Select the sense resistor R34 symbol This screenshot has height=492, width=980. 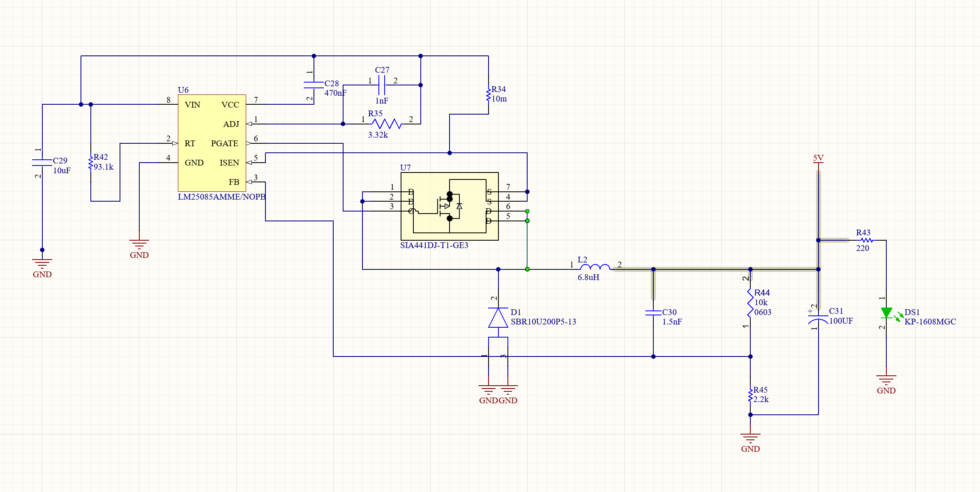pos(489,94)
